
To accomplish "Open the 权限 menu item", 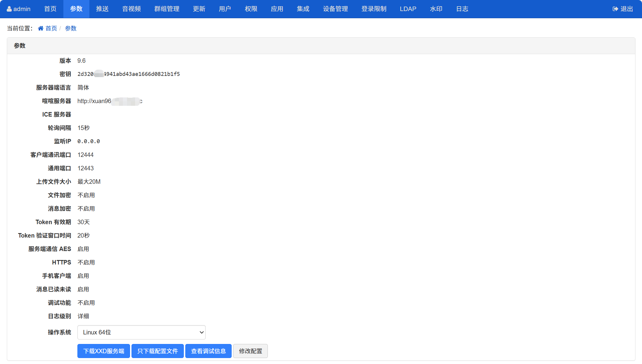I will point(251,9).
